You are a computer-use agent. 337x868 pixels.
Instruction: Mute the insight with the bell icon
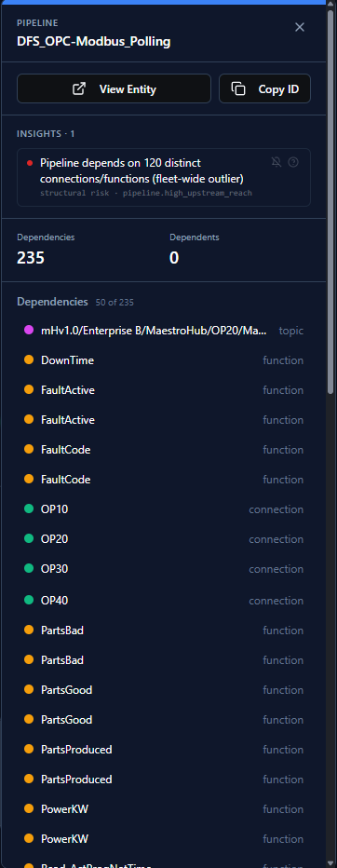point(276,162)
